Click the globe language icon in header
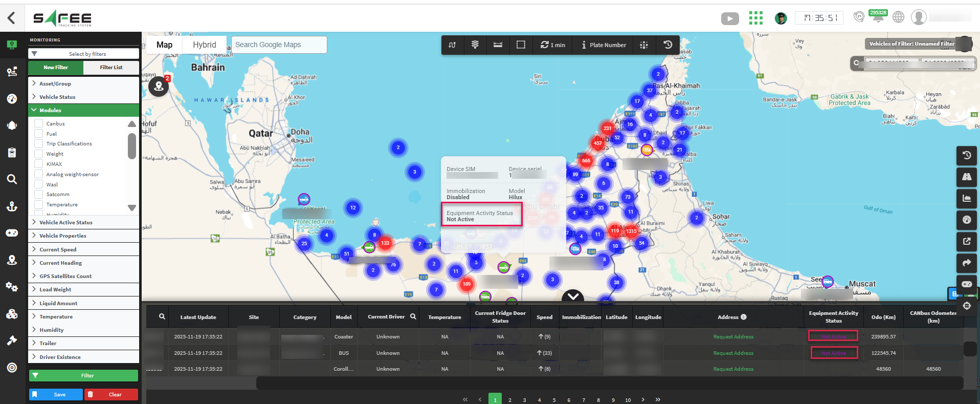Screen dimensions: 980x404 pos(898,17)
